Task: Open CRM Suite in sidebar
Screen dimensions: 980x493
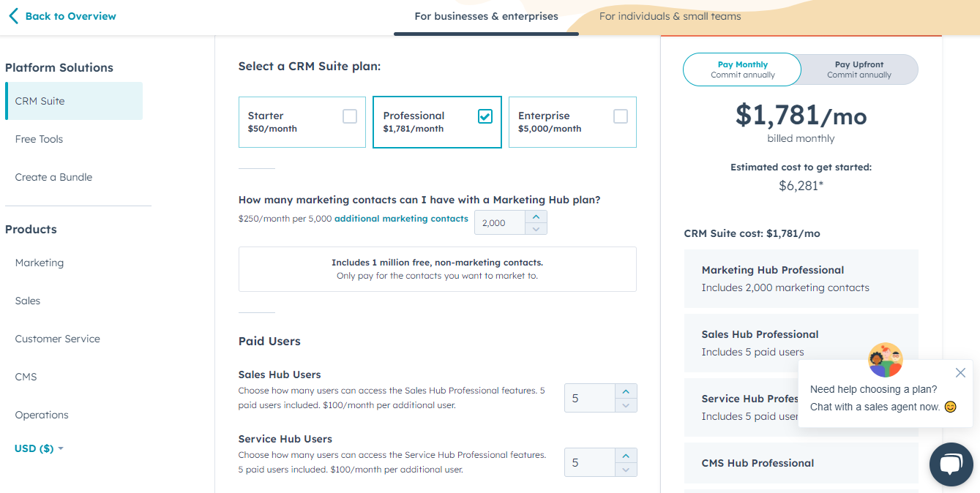Action: click(x=74, y=101)
